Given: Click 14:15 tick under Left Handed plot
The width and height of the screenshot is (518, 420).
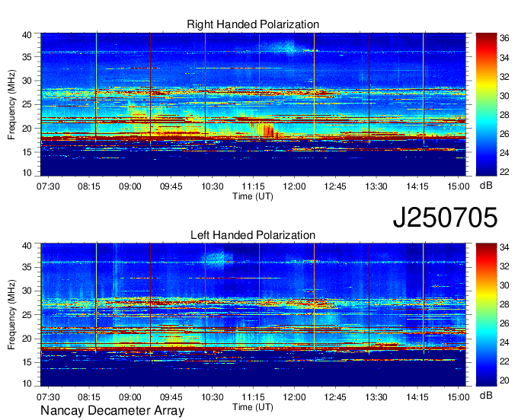Looking at the screenshot, I should [x=417, y=397].
